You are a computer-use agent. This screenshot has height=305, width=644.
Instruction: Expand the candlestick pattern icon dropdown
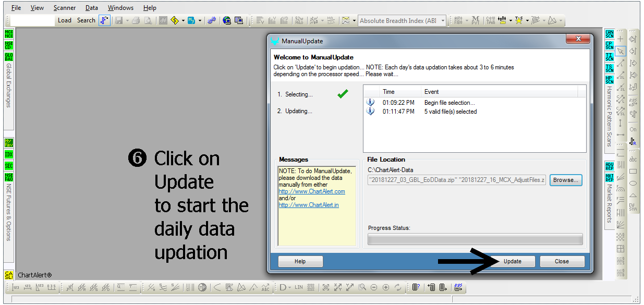point(511,21)
